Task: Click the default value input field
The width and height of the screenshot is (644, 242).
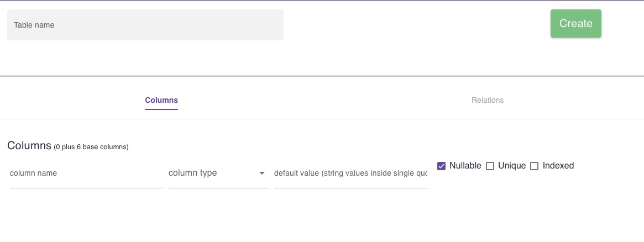Action: (350, 173)
